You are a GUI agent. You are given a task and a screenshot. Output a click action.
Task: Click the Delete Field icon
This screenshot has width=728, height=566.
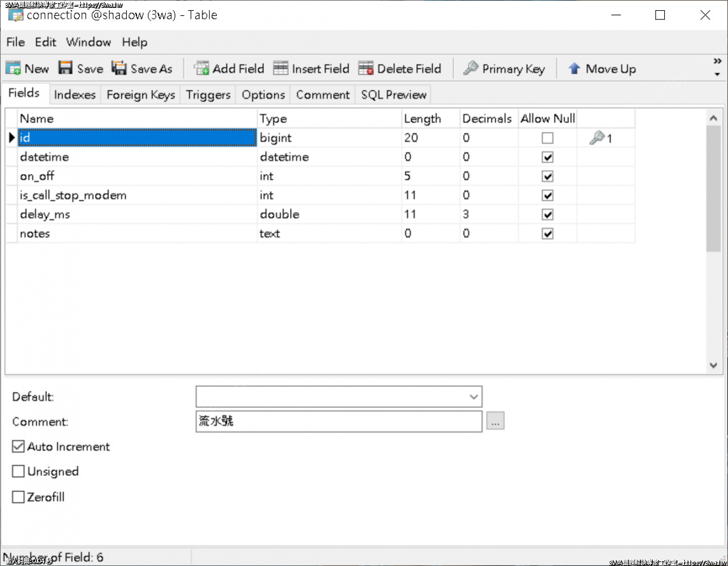(366, 68)
